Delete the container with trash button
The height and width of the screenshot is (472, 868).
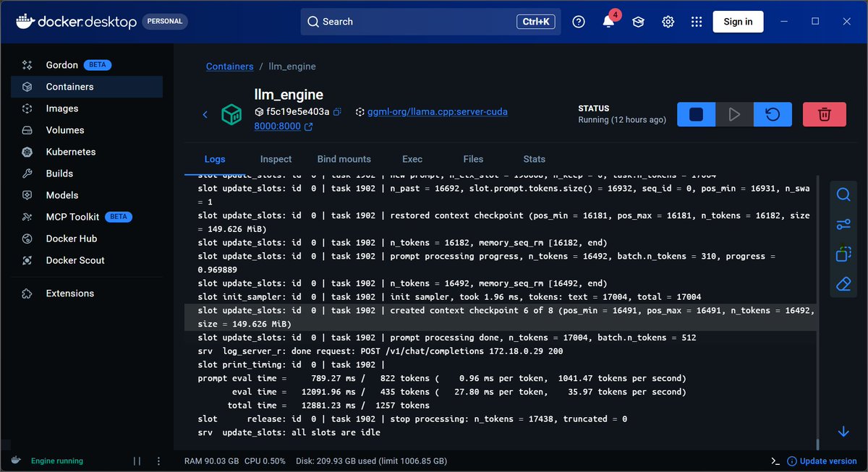pyautogui.click(x=824, y=115)
